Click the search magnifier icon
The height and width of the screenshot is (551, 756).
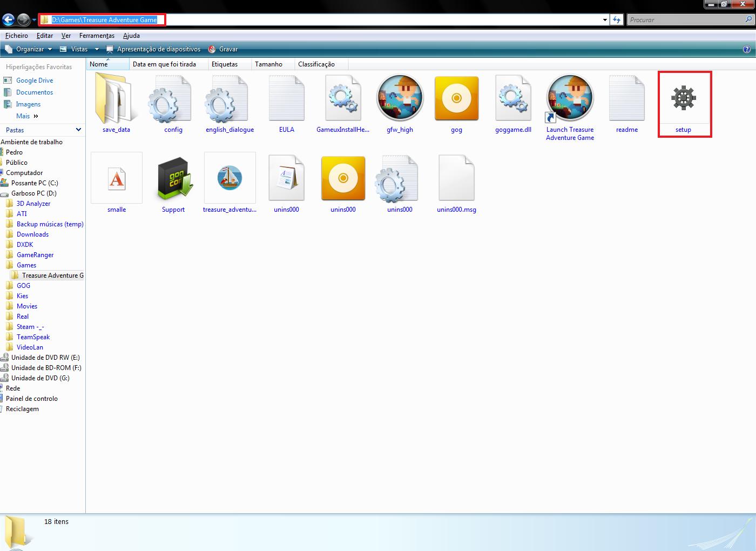(x=748, y=19)
